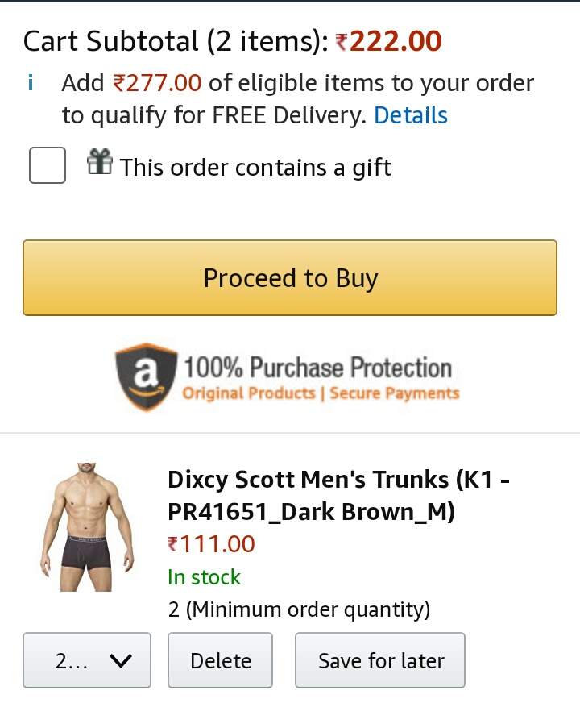Delete the Dixcy Scott trunks from cart
The width and height of the screenshot is (580, 728).
[x=220, y=661]
